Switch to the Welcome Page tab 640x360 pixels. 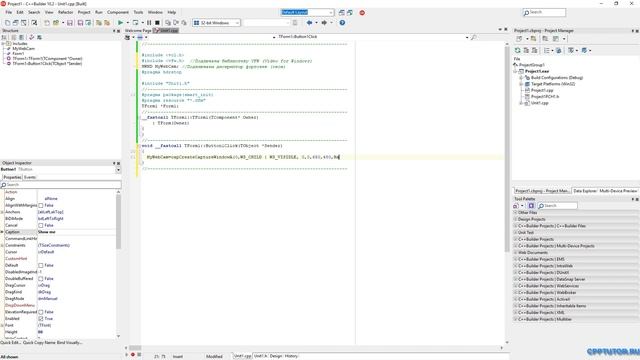click(x=138, y=31)
